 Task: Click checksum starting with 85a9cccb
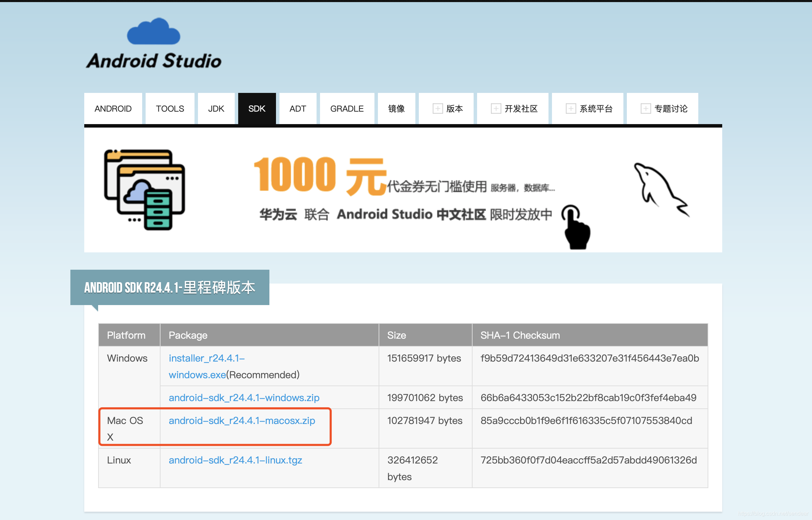[x=586, y=421]
